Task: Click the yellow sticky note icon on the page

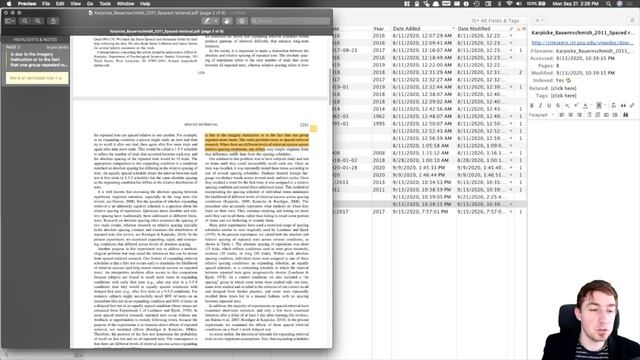Action: tap(313, 129)
